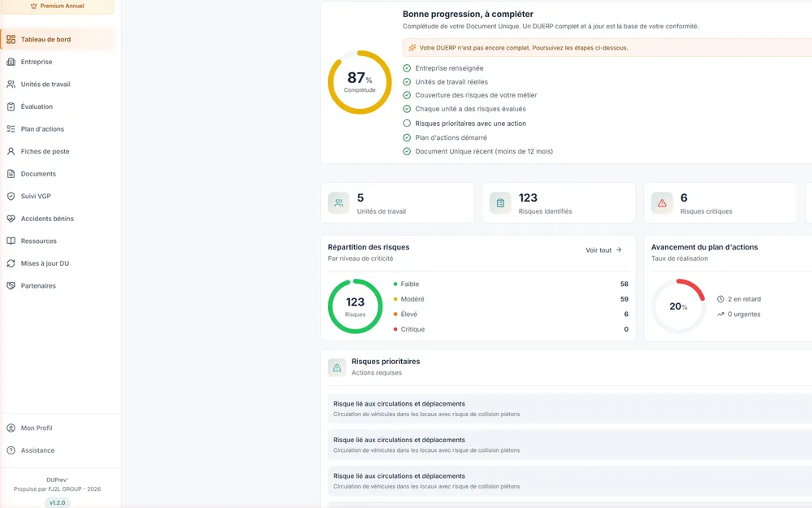Click the Évaluation clipboard icon
Image resolution: width=812 pixels, height=508 pixels.
[x=11, y=106]
